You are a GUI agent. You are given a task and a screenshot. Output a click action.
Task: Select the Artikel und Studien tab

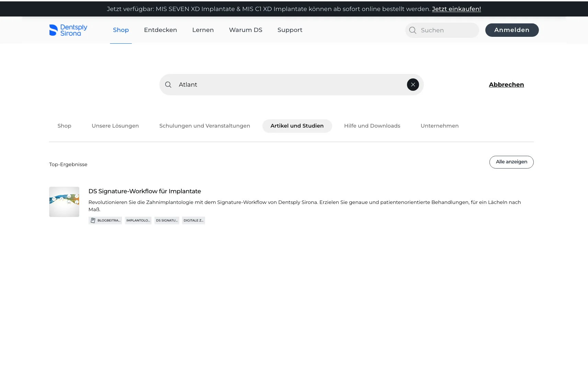[x=297, y=126]
